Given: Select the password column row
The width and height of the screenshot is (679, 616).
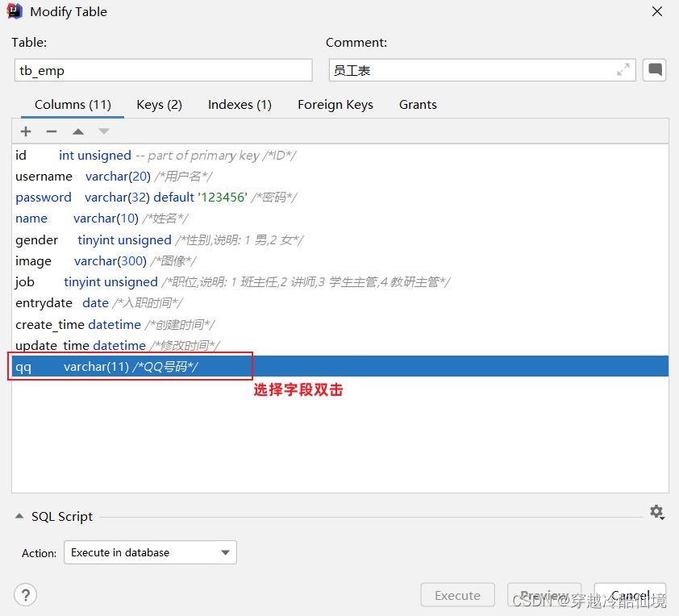Looking at the screenshot, I should pyautogui.click(x=340, y=198).
